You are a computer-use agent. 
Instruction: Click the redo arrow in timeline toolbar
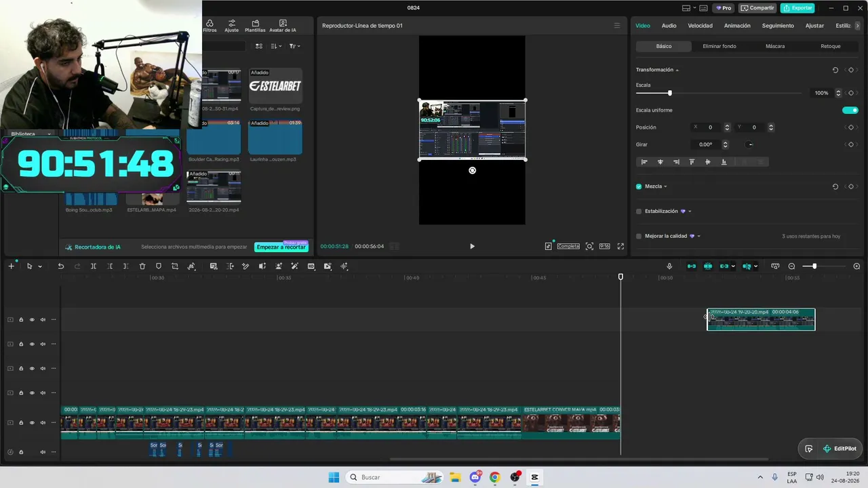pos(77,266)
